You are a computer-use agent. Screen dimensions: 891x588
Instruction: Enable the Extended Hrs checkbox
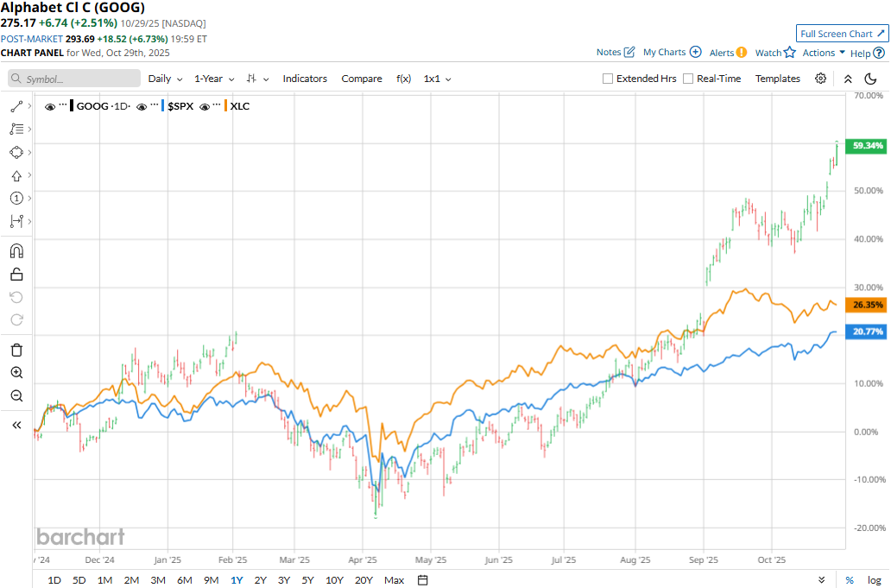click(x=609, y=79)
